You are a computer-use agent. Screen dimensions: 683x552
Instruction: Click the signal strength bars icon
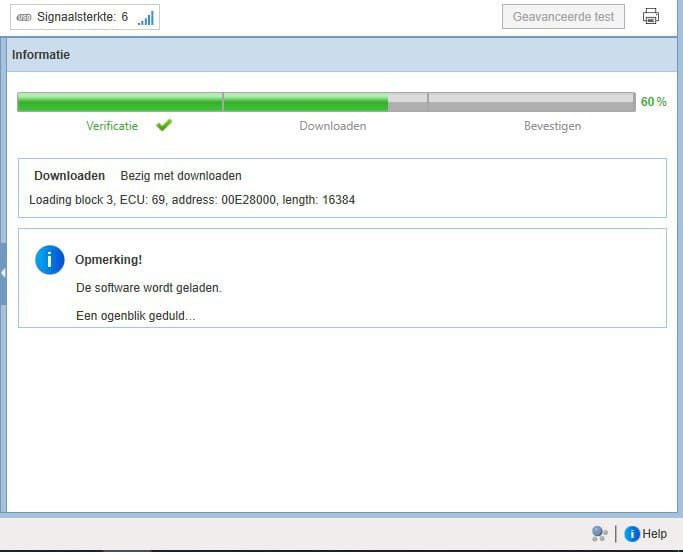[146, 17]
